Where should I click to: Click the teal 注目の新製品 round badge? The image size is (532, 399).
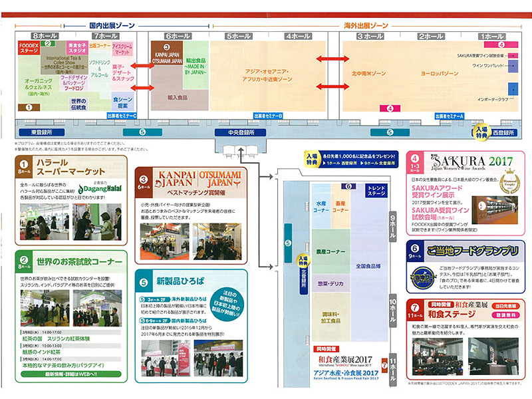(226, 304)
